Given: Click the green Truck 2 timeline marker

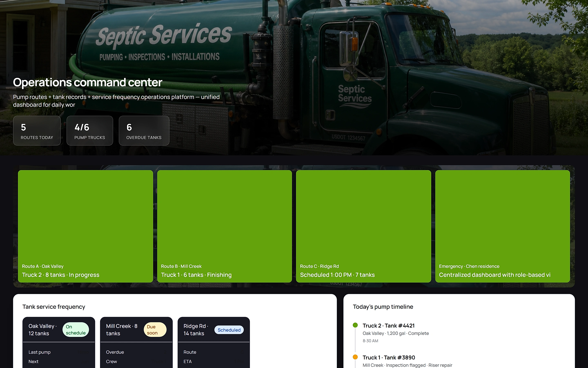Looking at the screenshot, I should 355,325.
